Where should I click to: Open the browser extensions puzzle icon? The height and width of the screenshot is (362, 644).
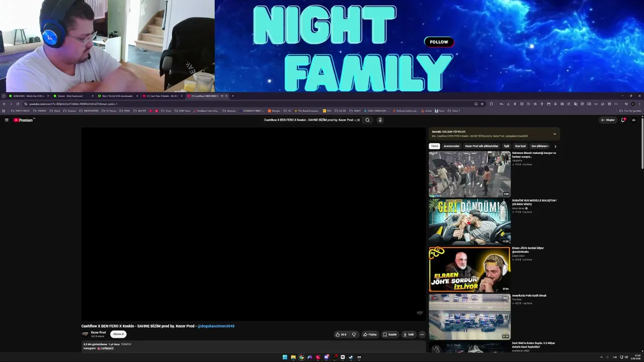click(x=492, y=104)
